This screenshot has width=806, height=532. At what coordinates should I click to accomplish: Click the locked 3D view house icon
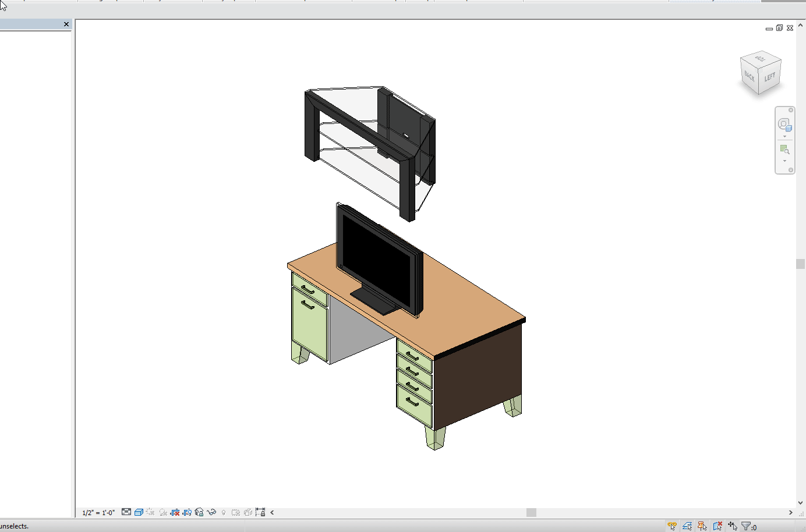point(199,512)
